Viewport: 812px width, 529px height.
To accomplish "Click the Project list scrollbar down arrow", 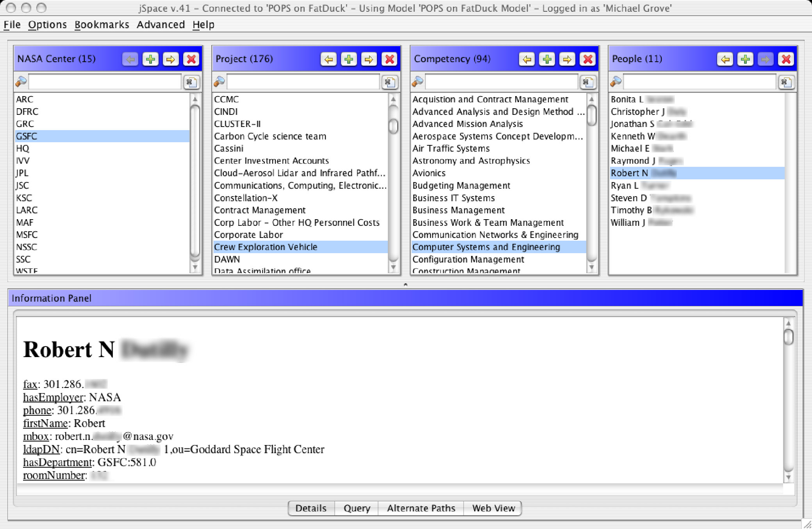I will point(393,268).
